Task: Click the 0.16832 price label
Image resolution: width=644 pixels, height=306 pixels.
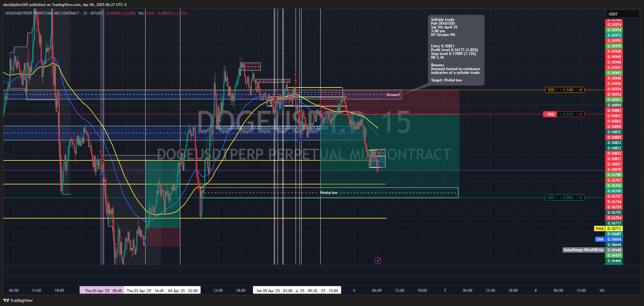Action: coord(614,132)
